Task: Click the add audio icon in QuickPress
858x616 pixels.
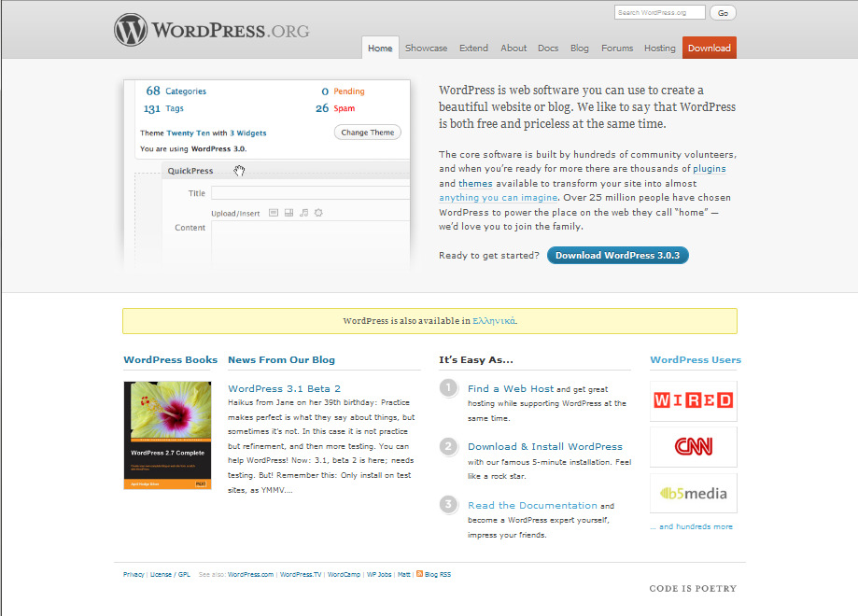Action: click(303, 213)
